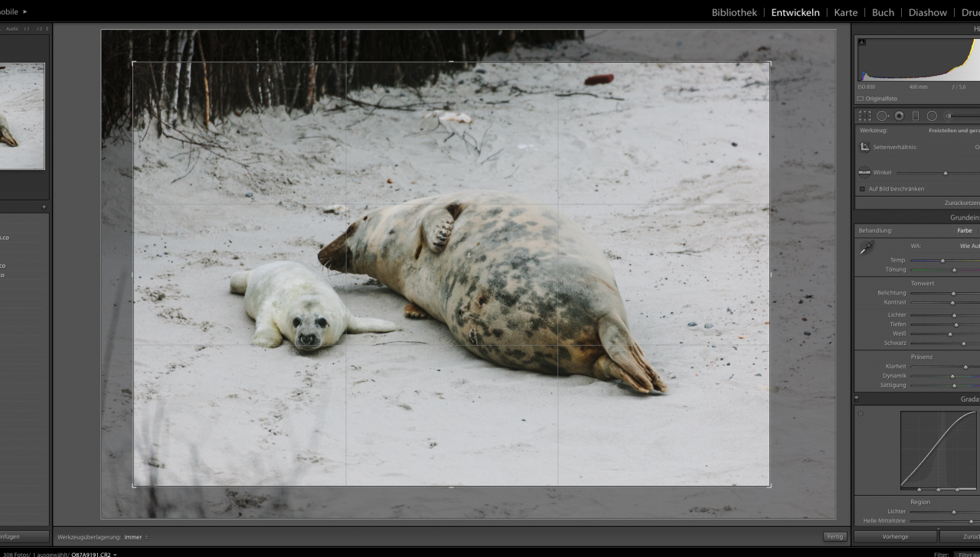Click the Belichtung slider handle

[953, 294]
